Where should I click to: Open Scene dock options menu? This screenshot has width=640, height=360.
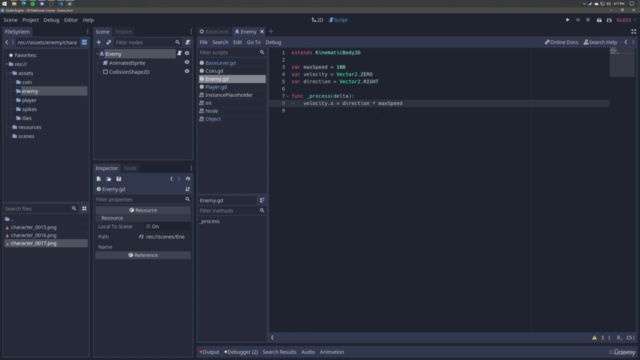pyautogui.click(x=191, y=32)
